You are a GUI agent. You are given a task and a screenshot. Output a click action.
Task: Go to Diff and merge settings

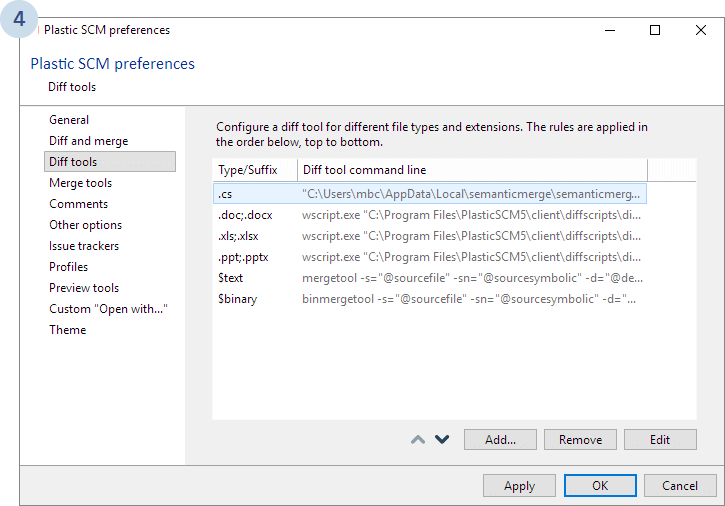88,141
